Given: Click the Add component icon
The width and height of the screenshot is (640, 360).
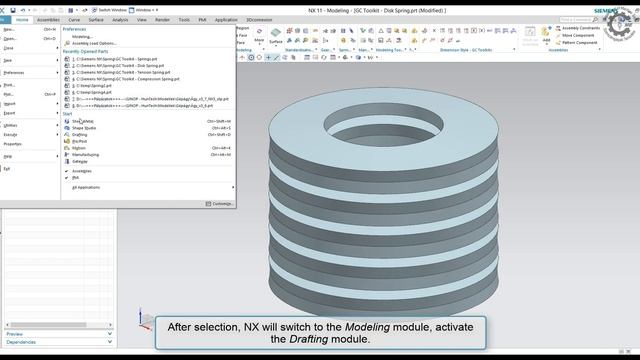Looking at the screenshot, I should 546,36.
